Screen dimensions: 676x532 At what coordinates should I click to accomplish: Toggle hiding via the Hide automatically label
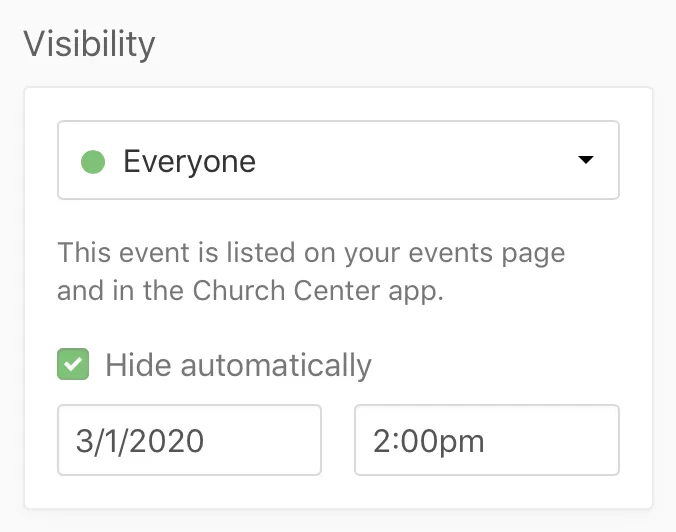(238, 365)
